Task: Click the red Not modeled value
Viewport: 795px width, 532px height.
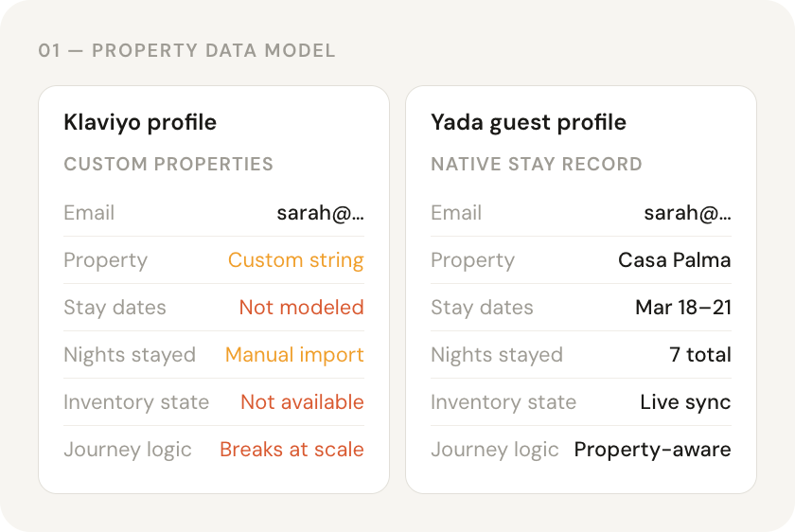Action: pos(301,308)
